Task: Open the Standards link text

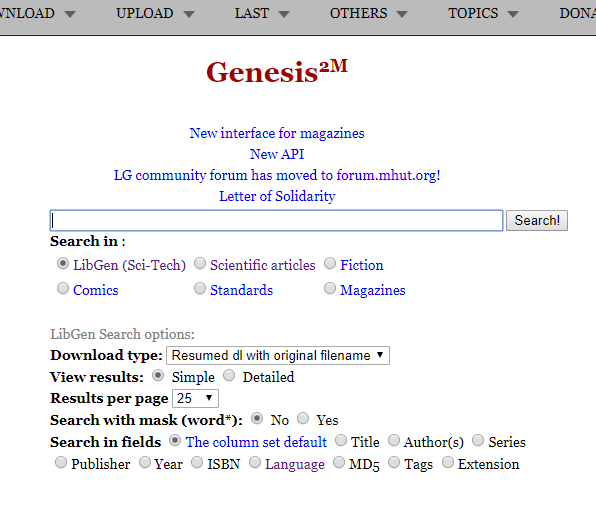Action: (241, 290)
